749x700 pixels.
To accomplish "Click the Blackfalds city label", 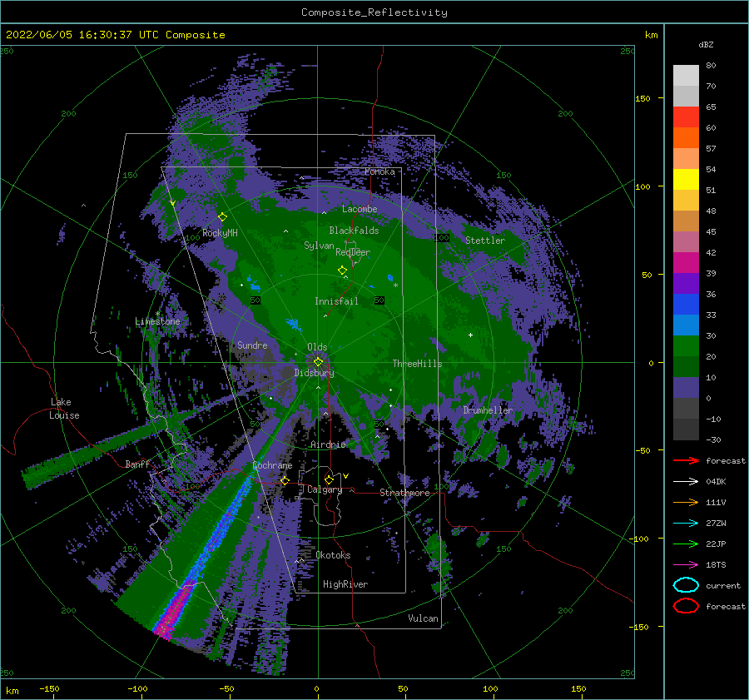I will (354, 231).
